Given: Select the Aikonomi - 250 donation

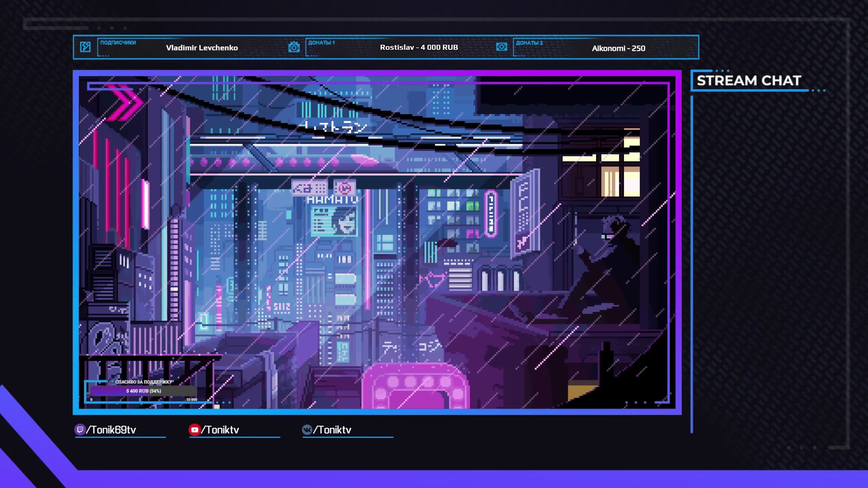Looking at the screenshot, I should coord(618,48).
